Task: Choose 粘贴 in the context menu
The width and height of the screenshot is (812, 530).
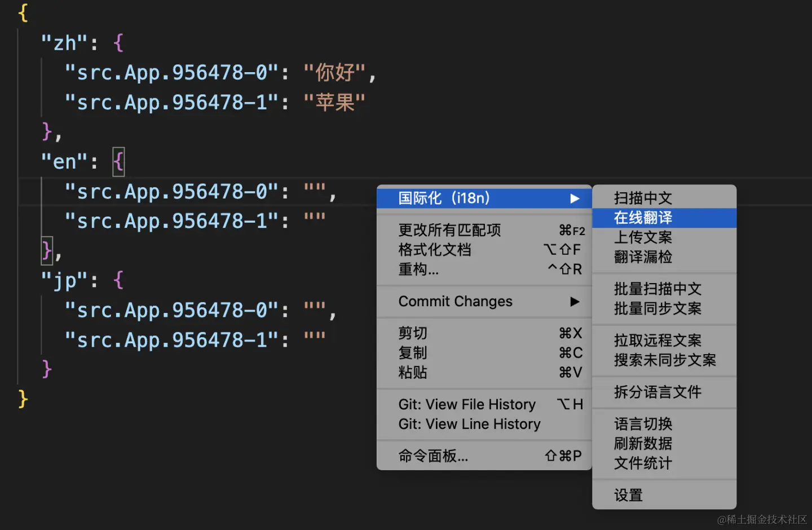Action: click(x=484, y=373)
